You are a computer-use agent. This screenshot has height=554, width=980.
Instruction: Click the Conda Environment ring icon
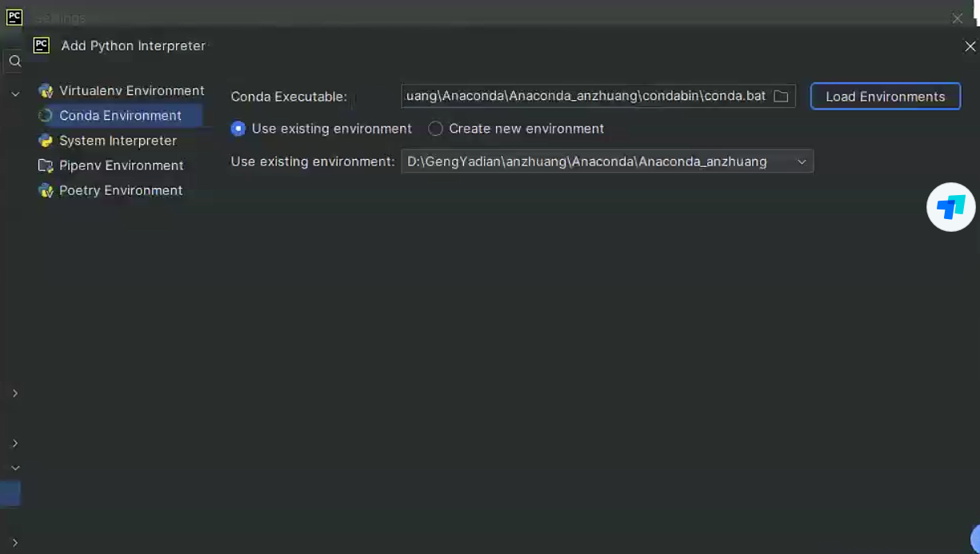point(46,116)
